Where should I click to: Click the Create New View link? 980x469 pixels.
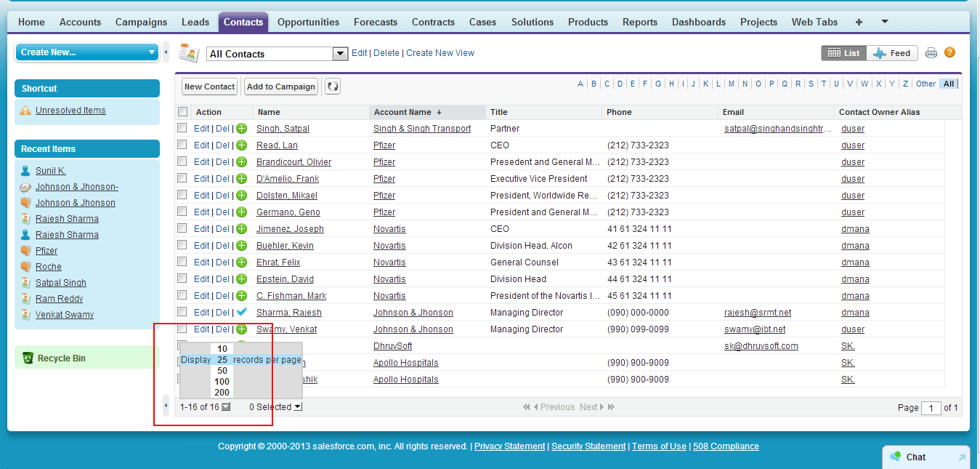click(x=440, y=53)
